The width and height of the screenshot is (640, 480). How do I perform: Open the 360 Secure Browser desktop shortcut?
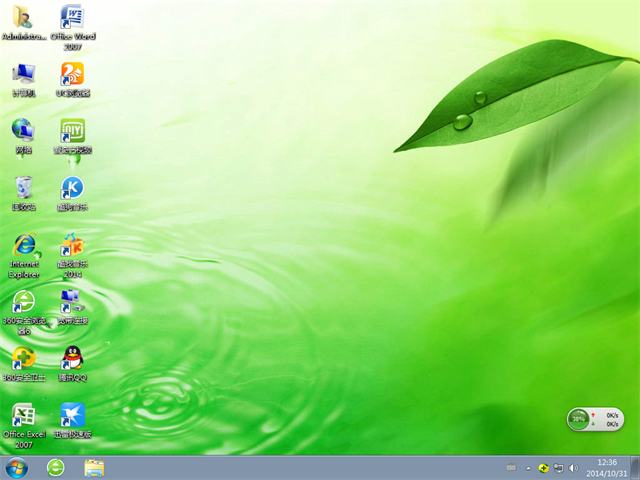(x=23, y=302)
